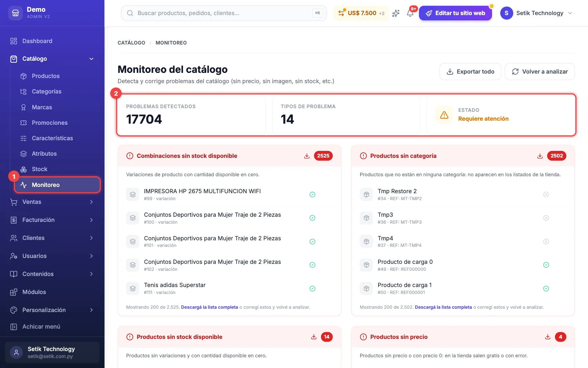Click the Volver a analizar button
This screenshot has width=588, height=368.
[540, 72]
